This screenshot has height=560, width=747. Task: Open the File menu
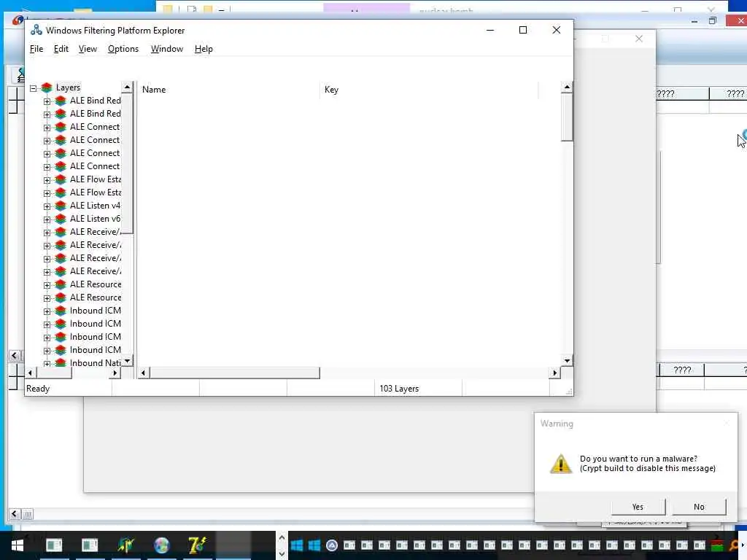pyautogui.click(x=36, y=49)
